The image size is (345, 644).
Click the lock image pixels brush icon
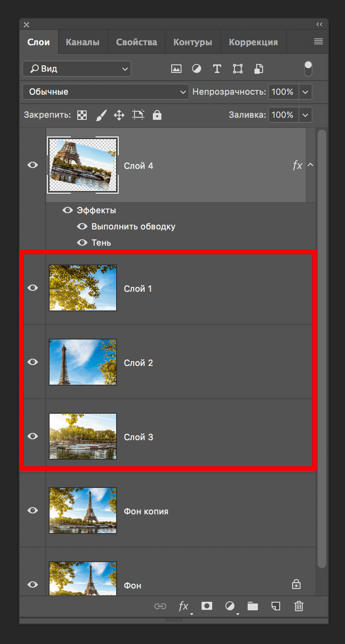[101, 115]
